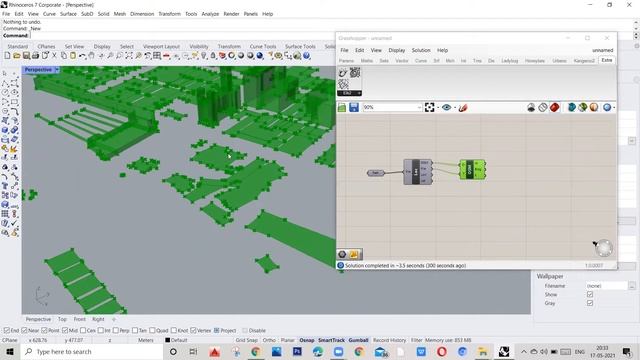Open Rhino Curve menu

click(49, 14)
